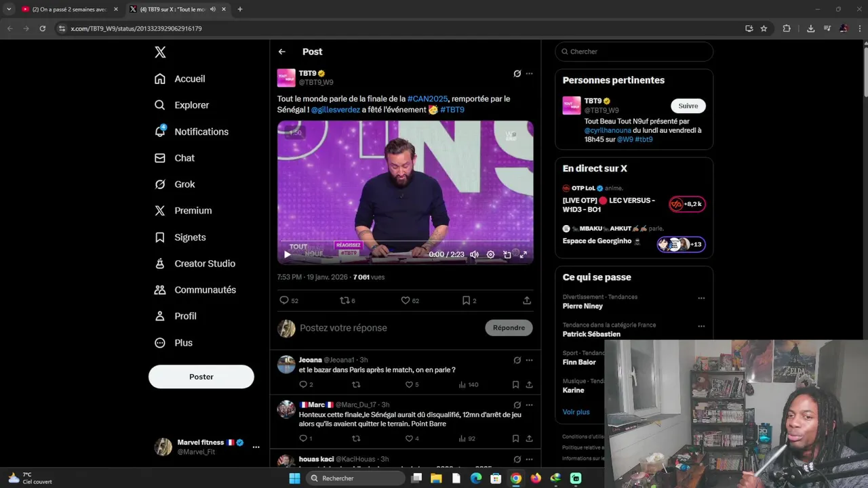
Task: Click the Répondre button
Action: click(509, 328)
